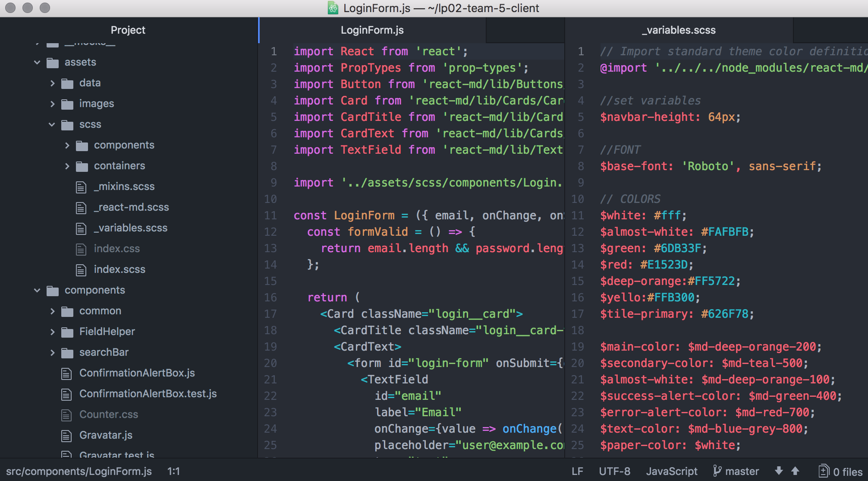Expand the data folder chevron
The width and height of the screenshot is (868, 481).
[52, 83]
